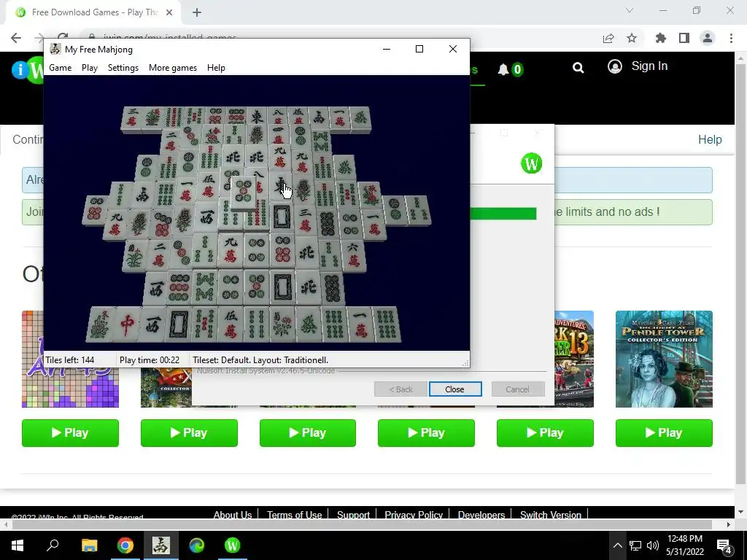
Task: Select the 三萬 tile at top-left corner
Action: [133, 117]
